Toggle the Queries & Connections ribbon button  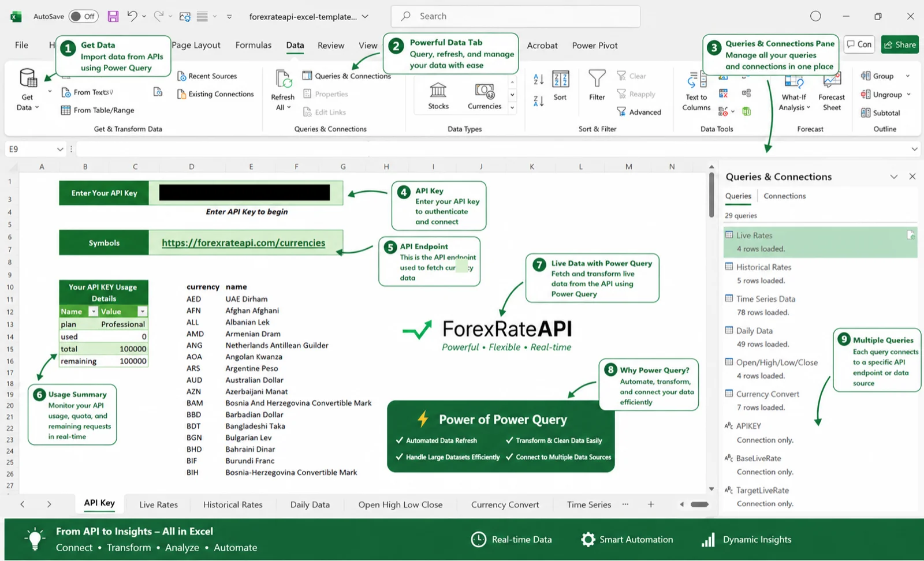coord(346,76)
